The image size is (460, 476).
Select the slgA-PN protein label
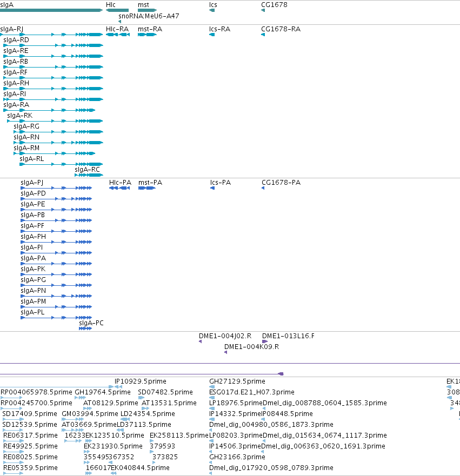(x=34, y=291)
